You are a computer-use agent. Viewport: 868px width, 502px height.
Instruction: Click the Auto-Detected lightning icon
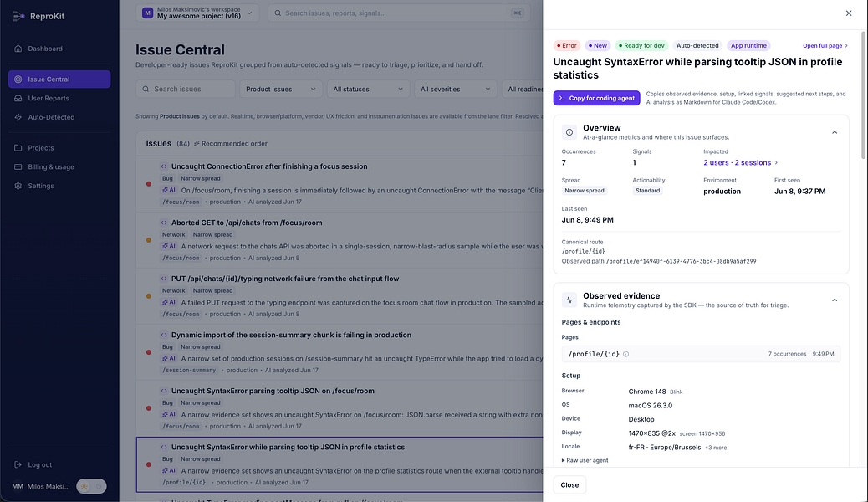point(18,117)
